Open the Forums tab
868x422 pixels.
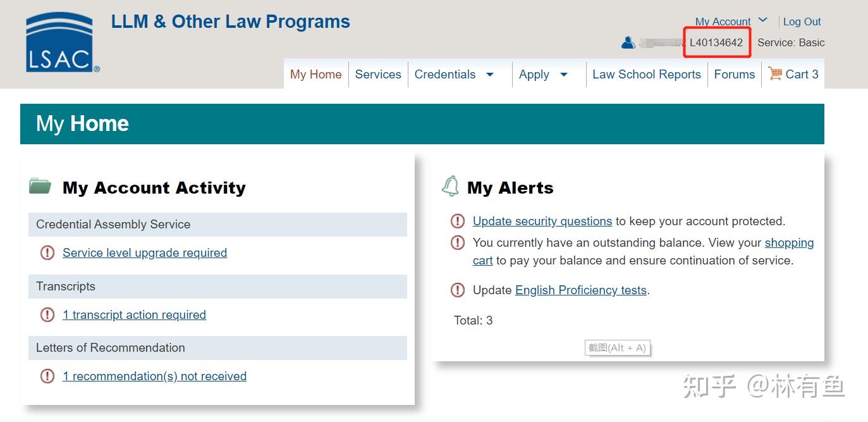(x=734, y=74)
